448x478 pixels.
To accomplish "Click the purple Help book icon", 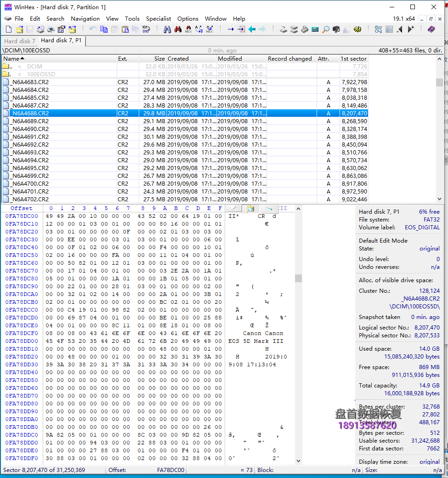I will pyautogui.click(x=431, y=29).
